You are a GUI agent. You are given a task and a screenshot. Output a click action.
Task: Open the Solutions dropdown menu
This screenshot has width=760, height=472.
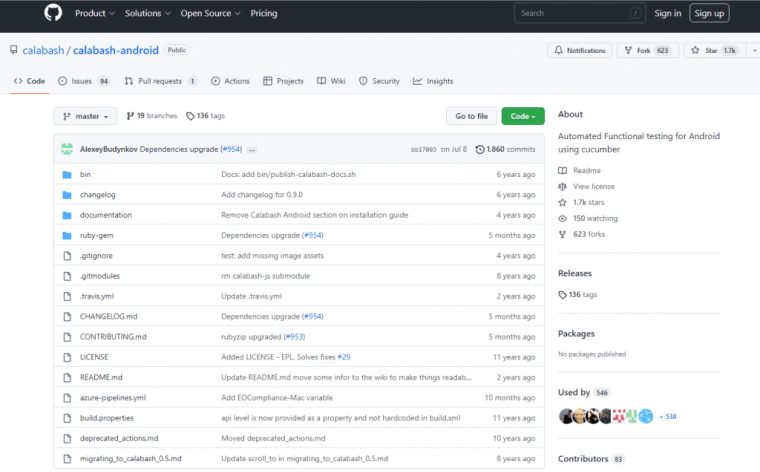[147, 13]
